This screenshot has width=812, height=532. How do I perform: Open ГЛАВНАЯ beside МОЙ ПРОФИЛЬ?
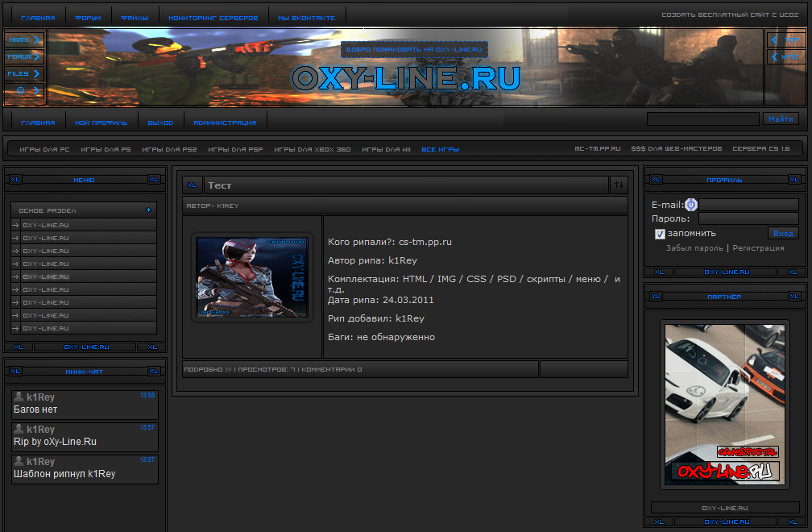click(x=38, y=123)
